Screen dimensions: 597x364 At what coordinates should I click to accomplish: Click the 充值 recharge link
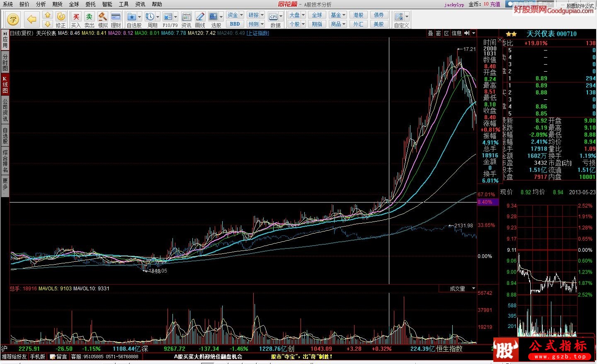coord(495,4)
